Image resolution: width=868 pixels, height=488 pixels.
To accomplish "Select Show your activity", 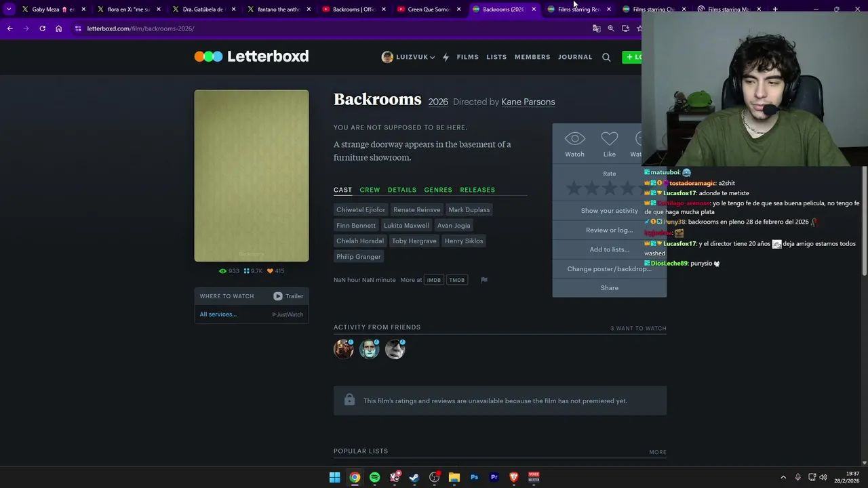I will (610, 211).
